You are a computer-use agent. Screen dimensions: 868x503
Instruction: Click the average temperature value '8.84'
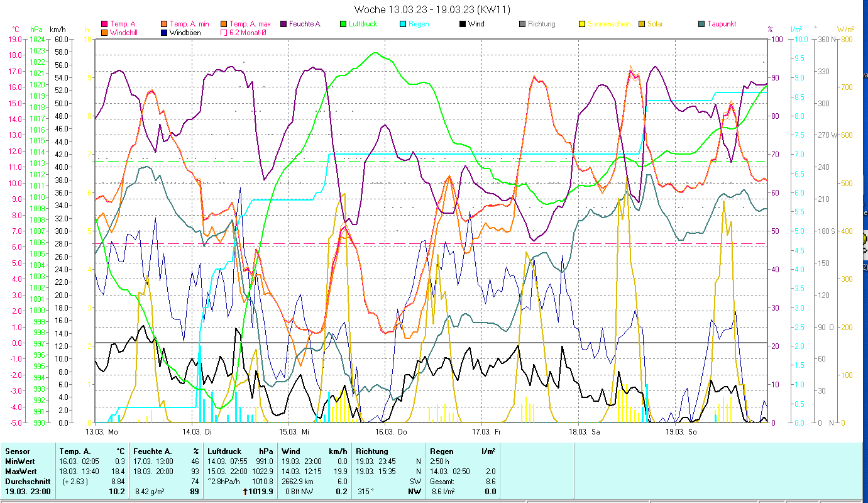click(118, 482)
